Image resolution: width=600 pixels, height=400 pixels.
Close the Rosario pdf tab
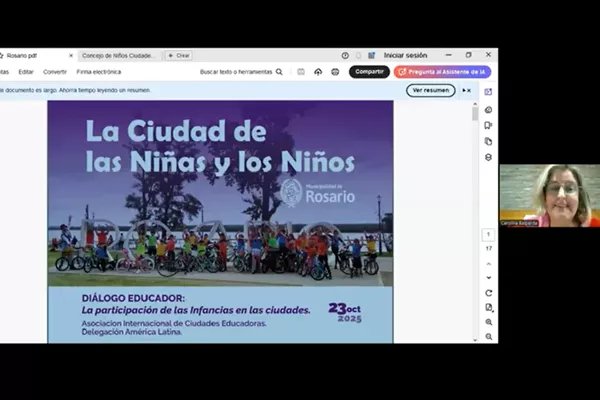[x=71, y=56]
